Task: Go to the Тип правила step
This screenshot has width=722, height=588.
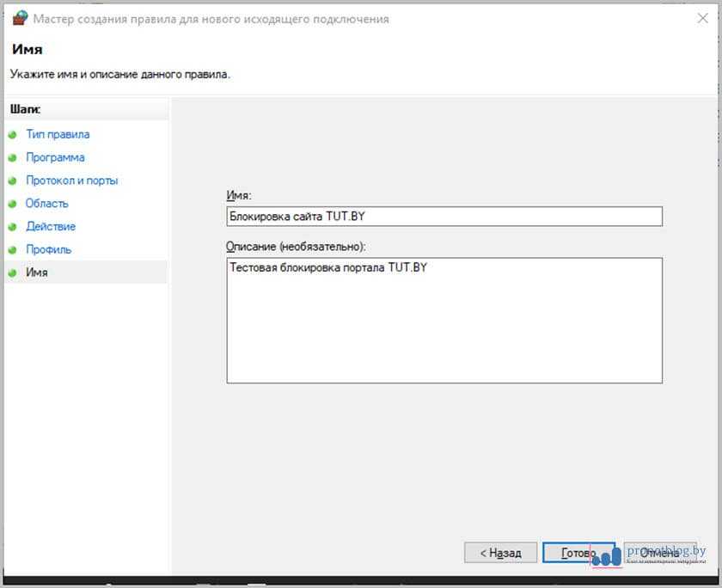Action: tap(58, 135)
